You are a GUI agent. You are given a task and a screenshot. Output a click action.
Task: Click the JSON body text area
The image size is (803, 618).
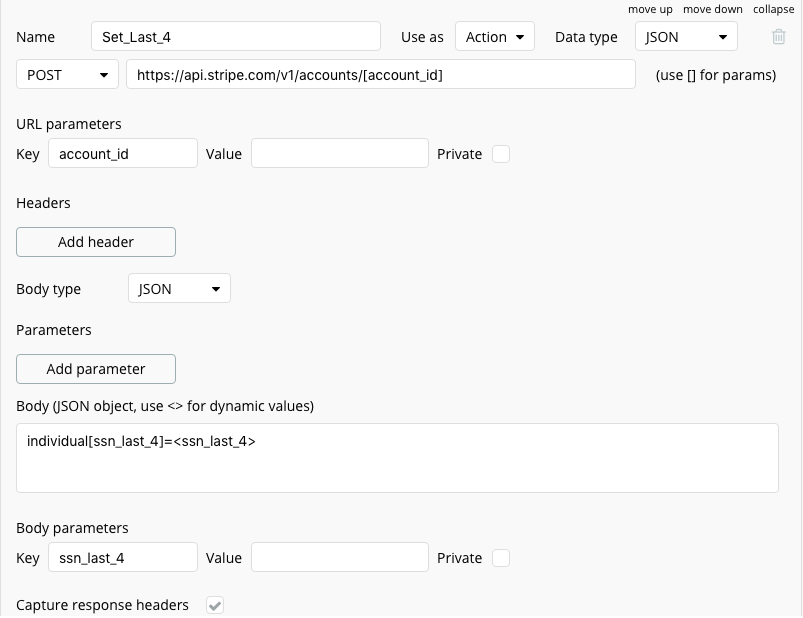[397, 458]
